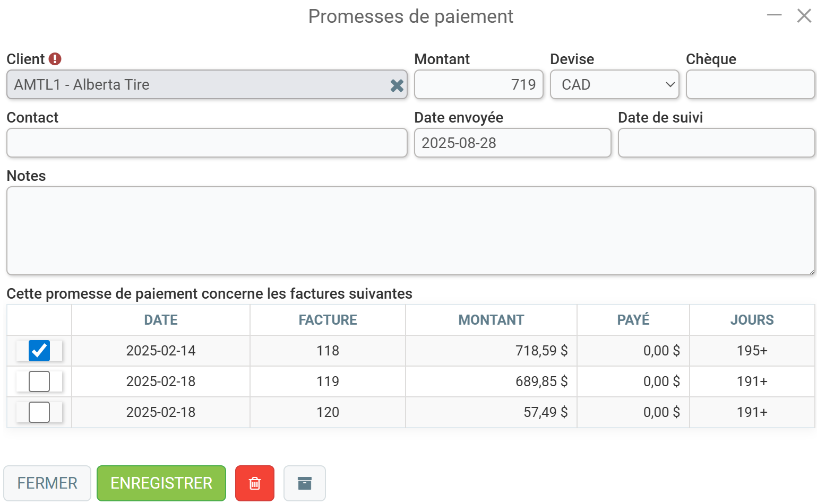This screenshot has height=504, width=817.
Task: Click into the Chèque input field
Action: pos(750,85)
